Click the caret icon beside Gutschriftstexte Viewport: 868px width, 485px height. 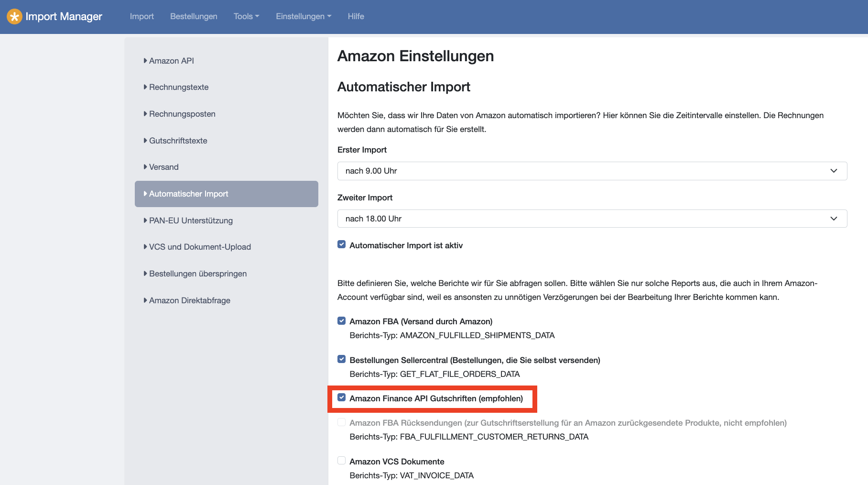pos(145,141)
